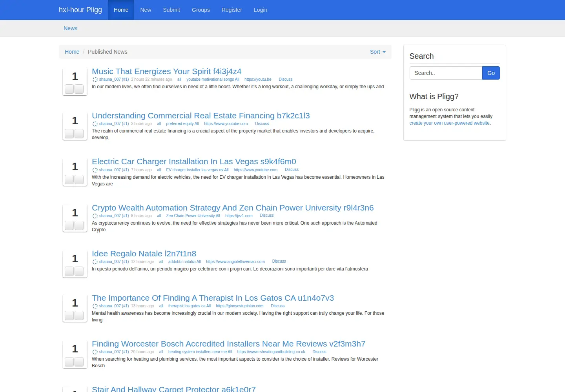Click Discuss link for Electric Car Charger story
The width and height of the screenshot is (565, 392).
[292, 170]
